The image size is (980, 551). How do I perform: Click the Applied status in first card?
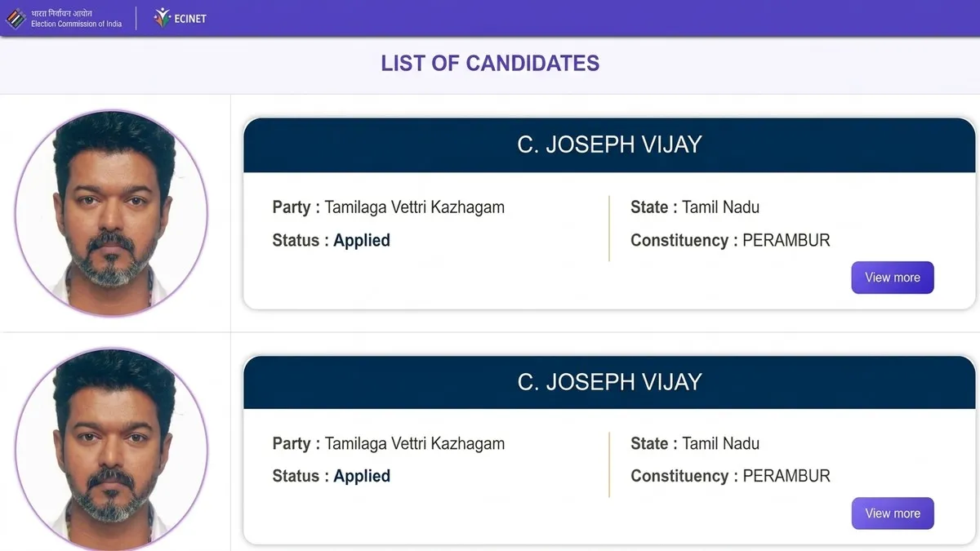(362, 241)
